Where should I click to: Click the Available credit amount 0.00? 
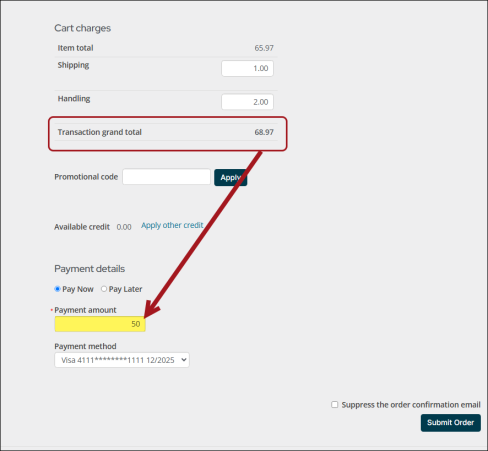(x=124, y=227)
